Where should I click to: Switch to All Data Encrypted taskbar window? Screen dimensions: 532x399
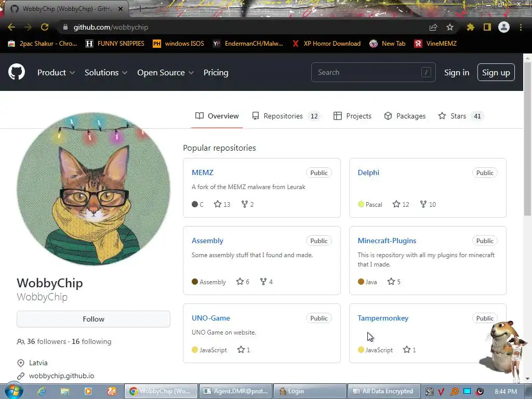coord(384,391)
